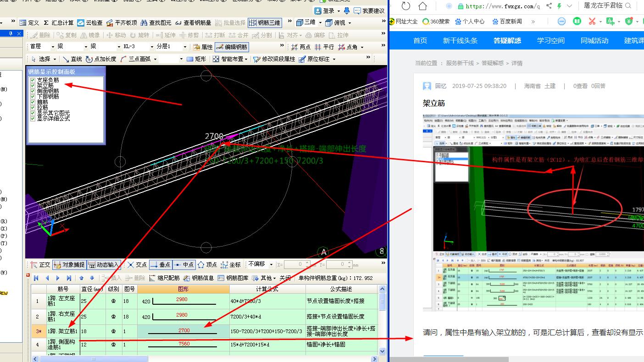Viewport: 644px width, 362px height.
Task: Open 360搜索 bookmark link
Action: [436, 21]
